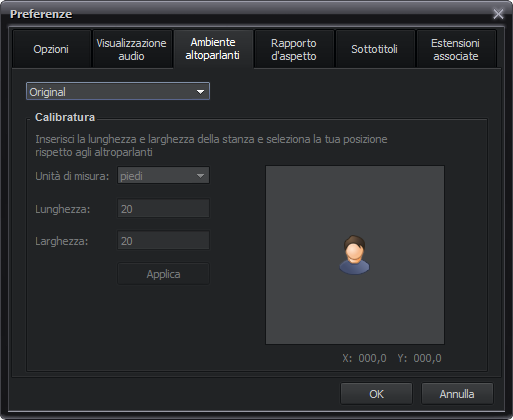Click the X coordinate readout

pyautogui.click(x=364, y=358)
